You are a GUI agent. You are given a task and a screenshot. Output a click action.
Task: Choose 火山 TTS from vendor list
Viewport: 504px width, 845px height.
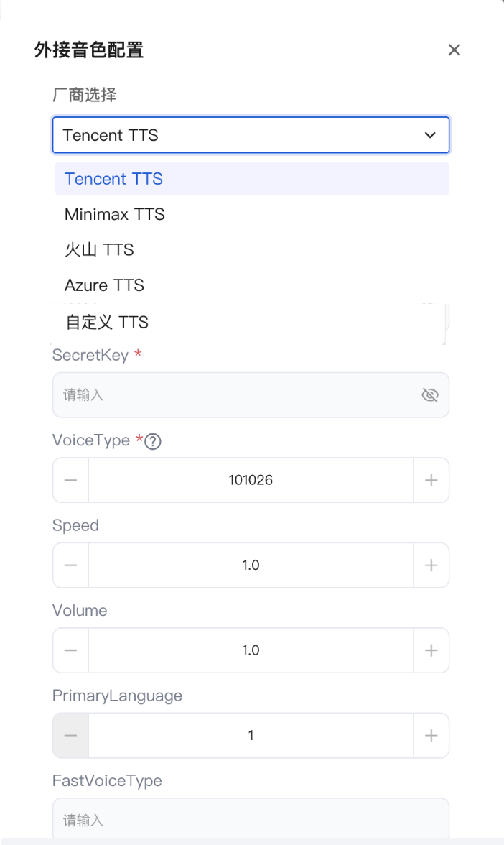click(x=252, y=250)
